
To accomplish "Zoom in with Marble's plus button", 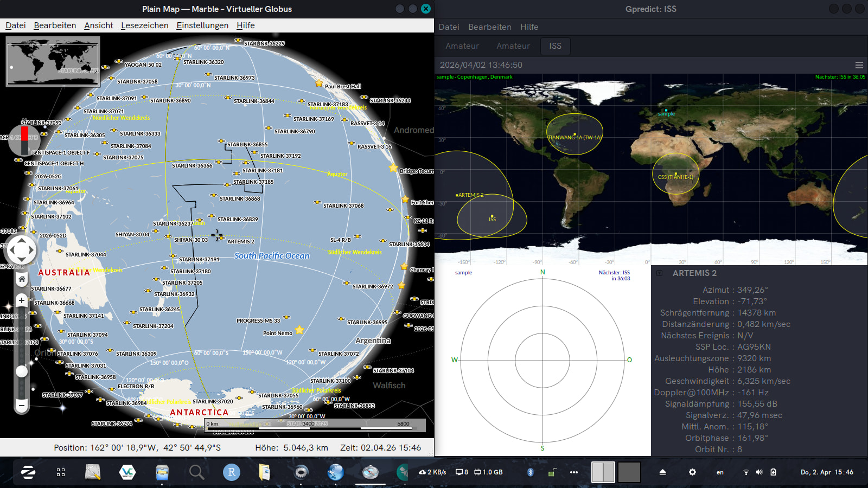I will click(x=22, y=300).
